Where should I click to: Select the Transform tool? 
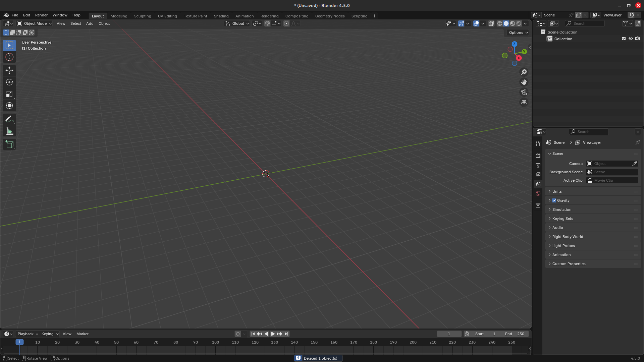[9, 106]
